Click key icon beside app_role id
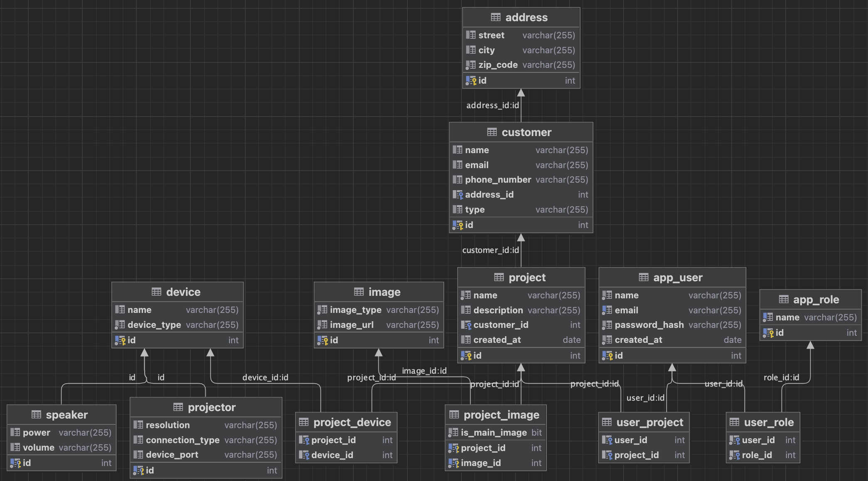 768,333
